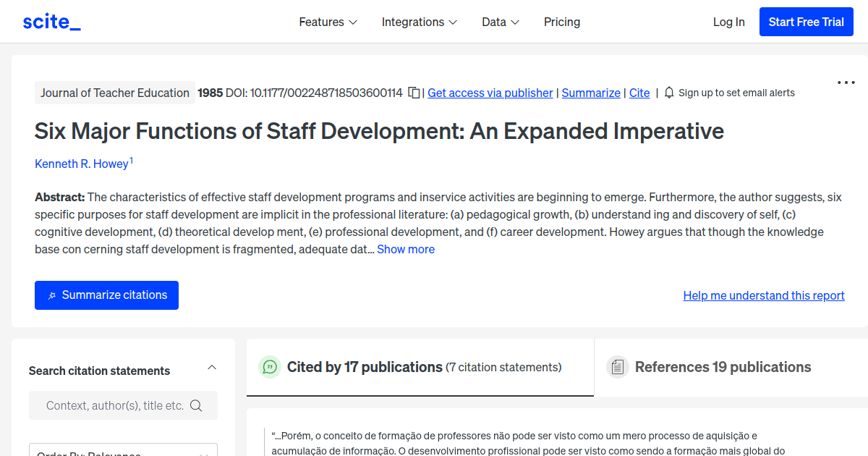Expand the Data menu
The height and width of the screenshot is (456, 868).
pyautogui.click(x=501, y=22)
